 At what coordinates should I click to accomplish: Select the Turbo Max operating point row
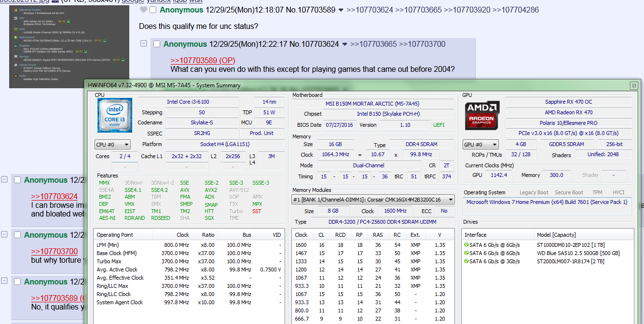pyautogui.click(x=189, y=261)
